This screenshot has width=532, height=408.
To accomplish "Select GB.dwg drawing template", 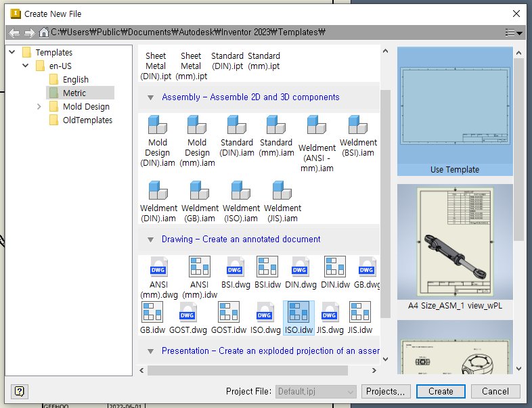I will 367,273.
